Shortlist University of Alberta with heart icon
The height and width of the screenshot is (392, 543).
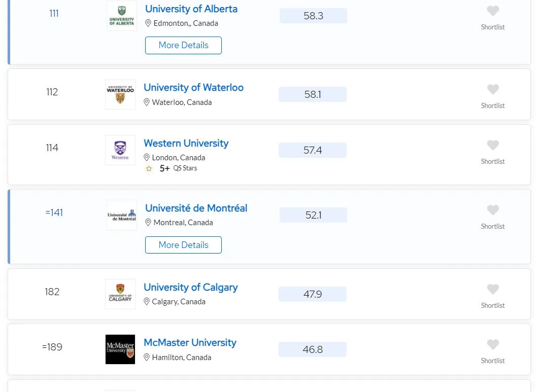click(x=492, y=11)
